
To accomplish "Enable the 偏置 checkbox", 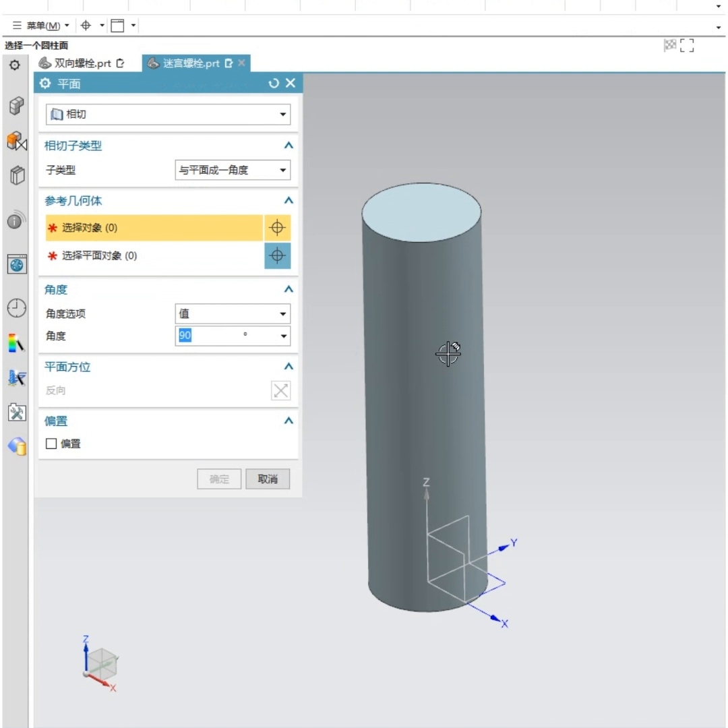I will click(51, 444).
